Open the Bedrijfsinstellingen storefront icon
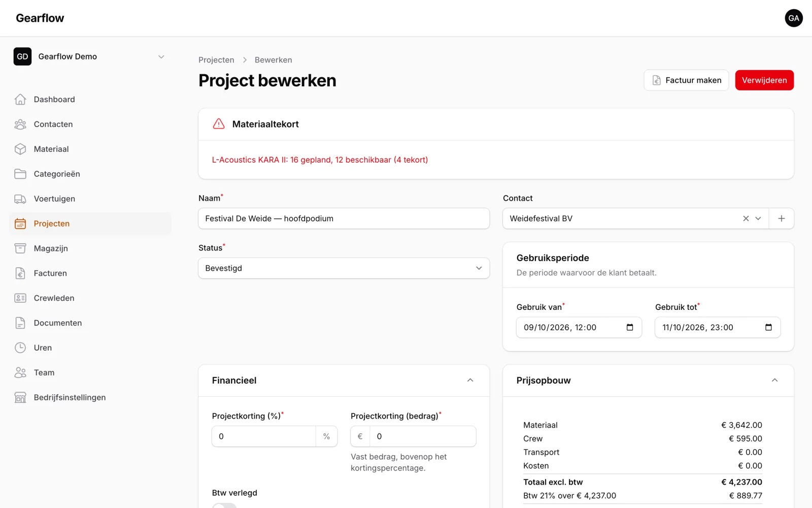 pyautogui.click(x=20, y=398)
